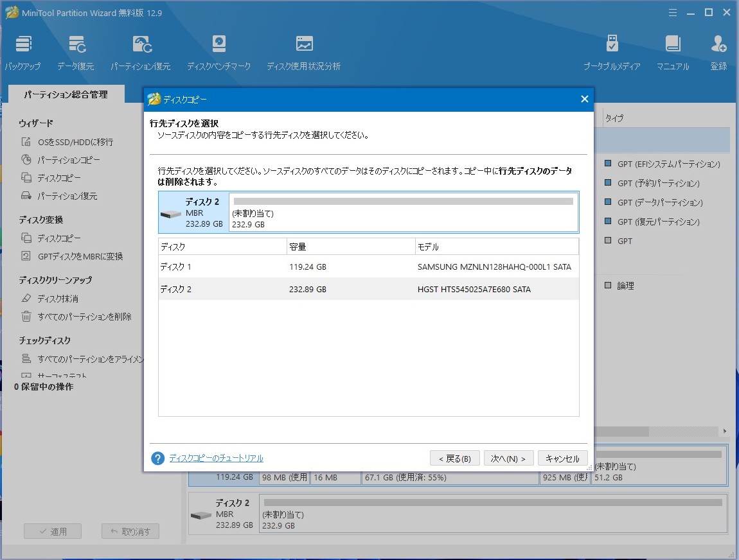
Task: Open the マニュアル manual icon
Action: [x=672, y=53]
